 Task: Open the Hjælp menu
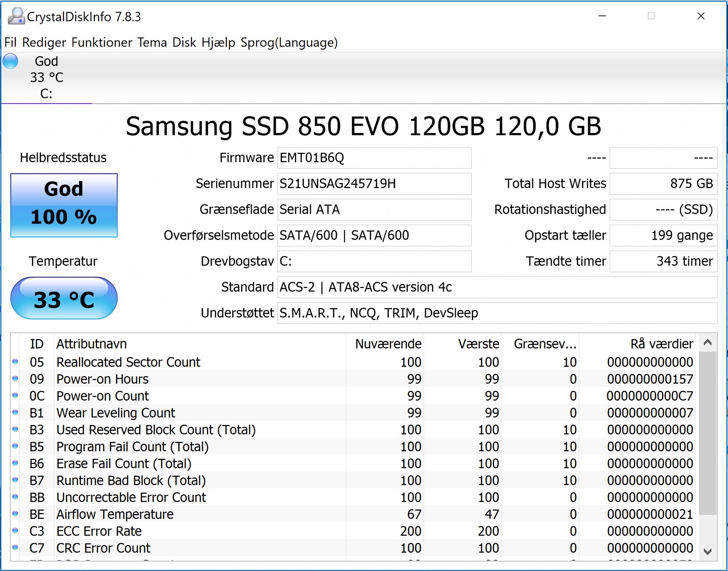click(218, 43)
